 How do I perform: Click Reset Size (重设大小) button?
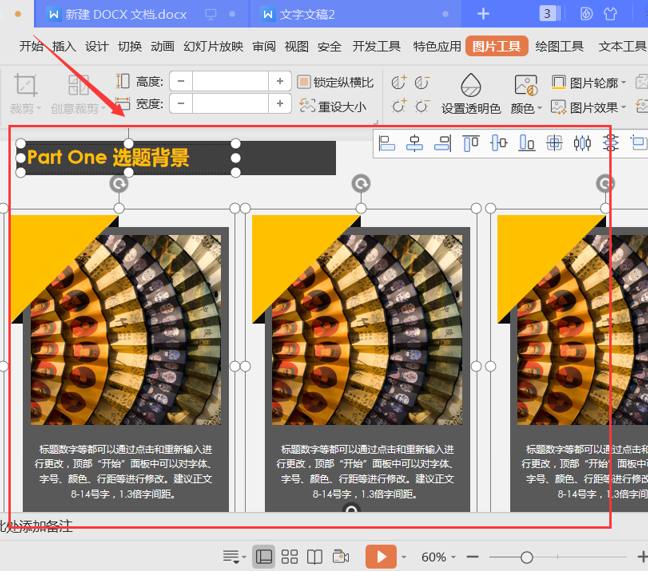tap(333, 107)
